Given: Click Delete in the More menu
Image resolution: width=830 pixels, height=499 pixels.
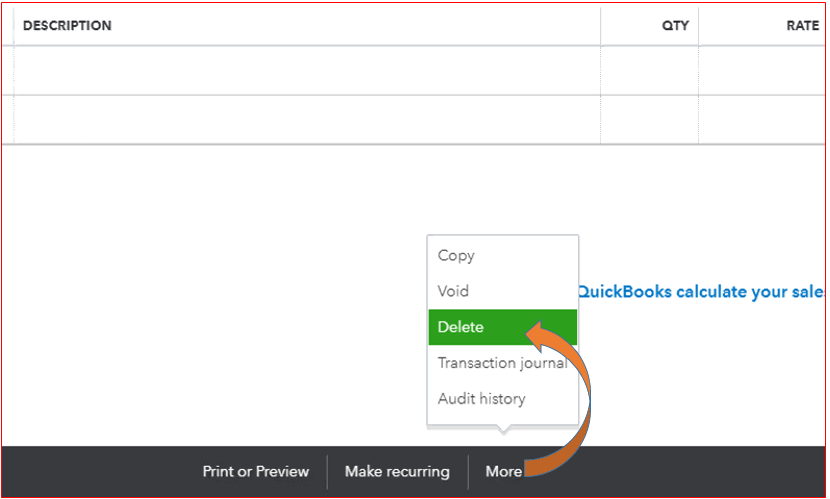Looking at the screenshot, I should click(461, 327).
